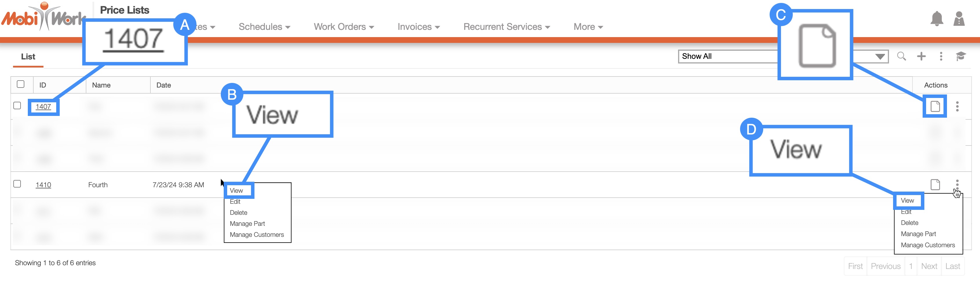Click the plus icon to add price list

point(921,56)
